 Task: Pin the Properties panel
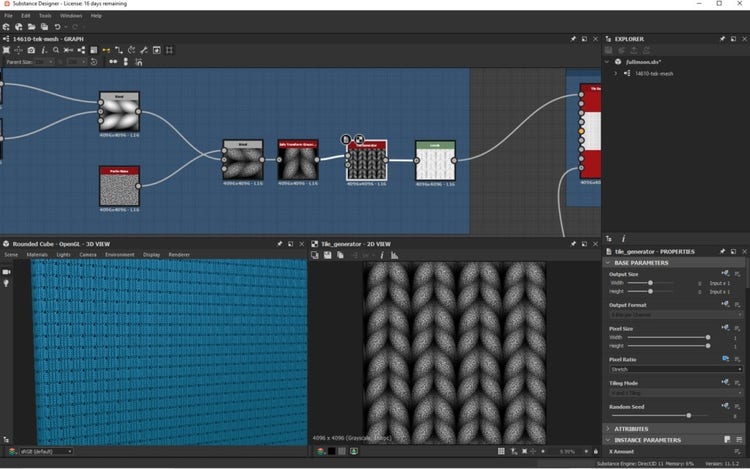click(x=722, y=251)
